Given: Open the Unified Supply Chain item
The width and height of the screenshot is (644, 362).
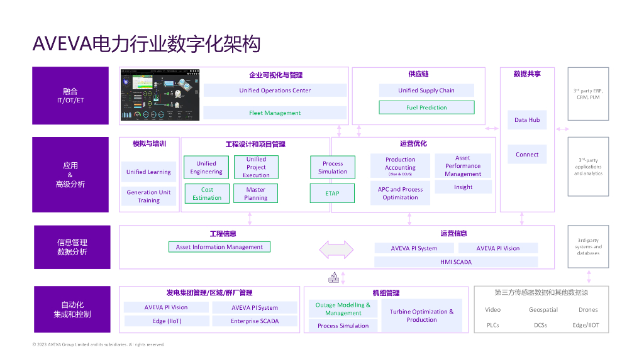Looking at the screenshot, I should (426, 90).
